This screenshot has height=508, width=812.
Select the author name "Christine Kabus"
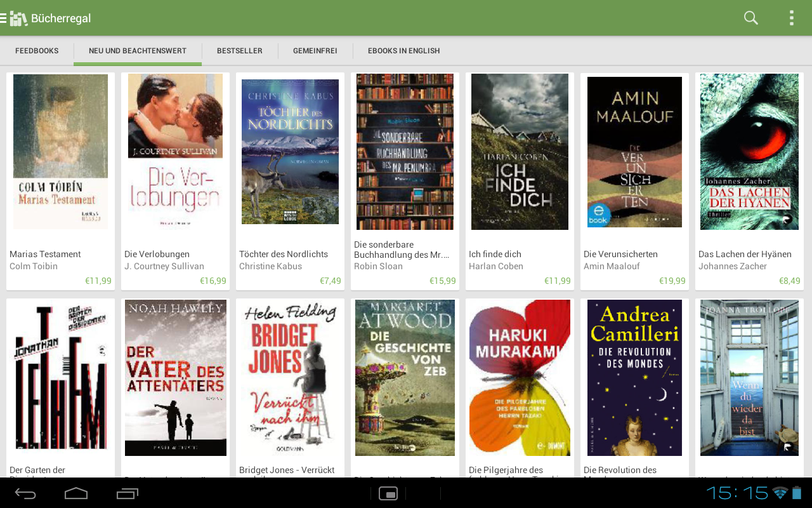[x=270, y=266]
